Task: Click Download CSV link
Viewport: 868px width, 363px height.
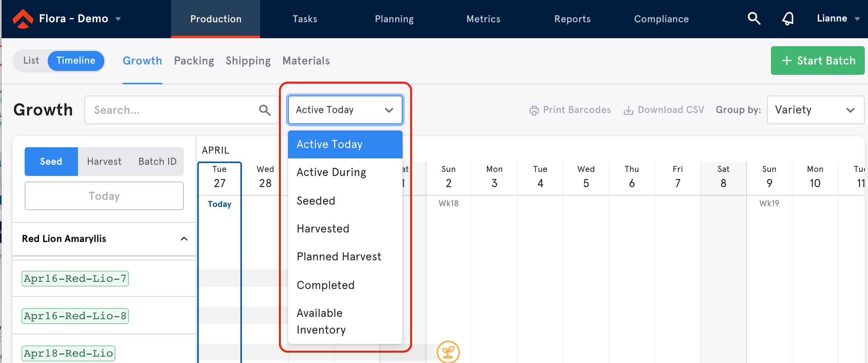Action: (664, 110)
